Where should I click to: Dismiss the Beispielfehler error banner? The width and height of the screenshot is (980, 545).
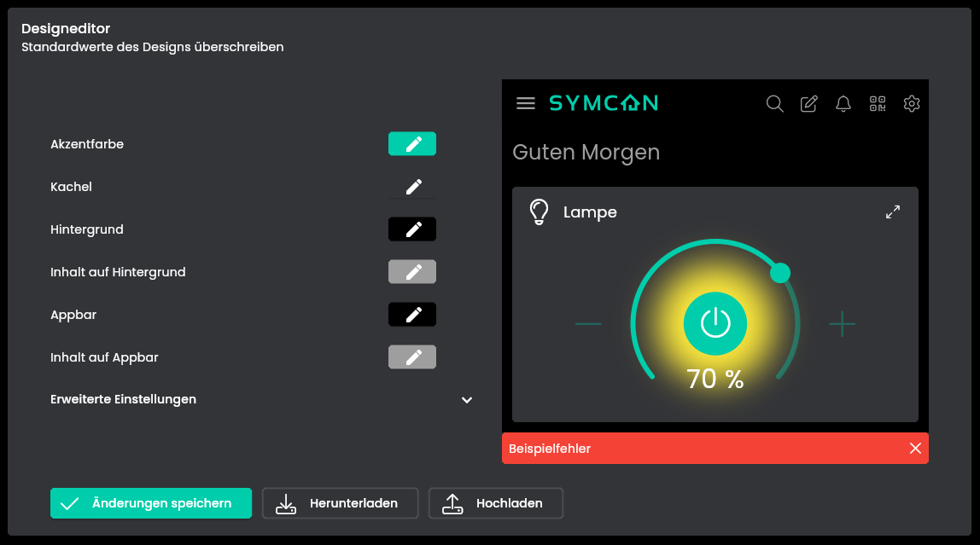(915, 449)
